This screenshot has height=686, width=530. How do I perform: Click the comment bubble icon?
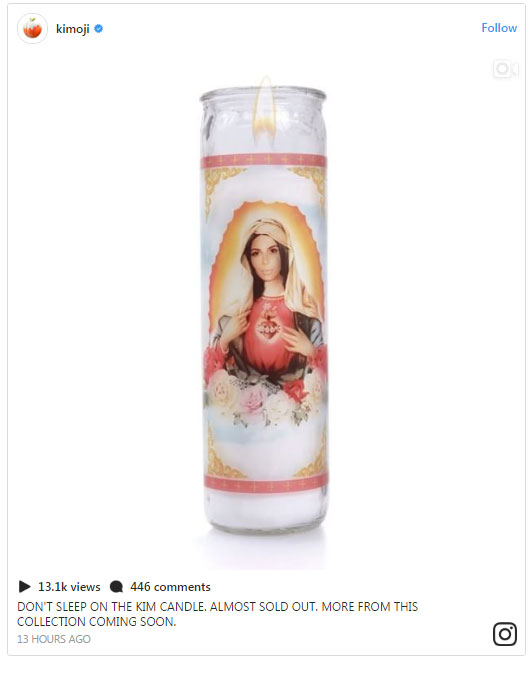pos(116,587)
